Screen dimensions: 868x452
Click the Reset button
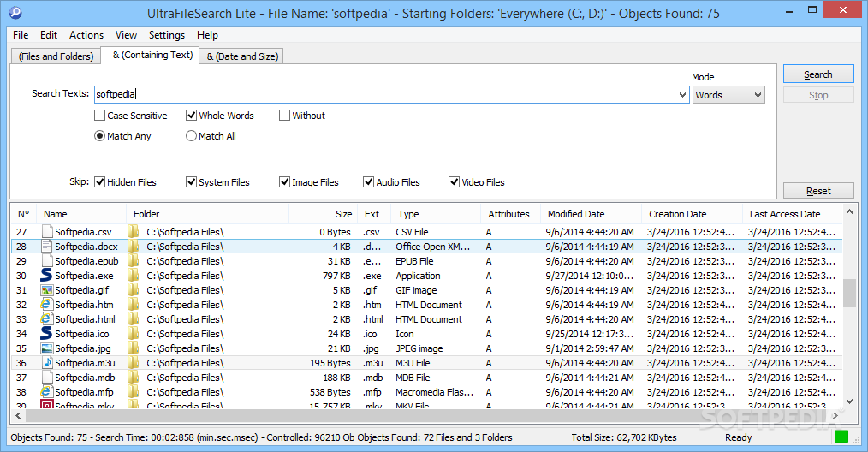818,191
